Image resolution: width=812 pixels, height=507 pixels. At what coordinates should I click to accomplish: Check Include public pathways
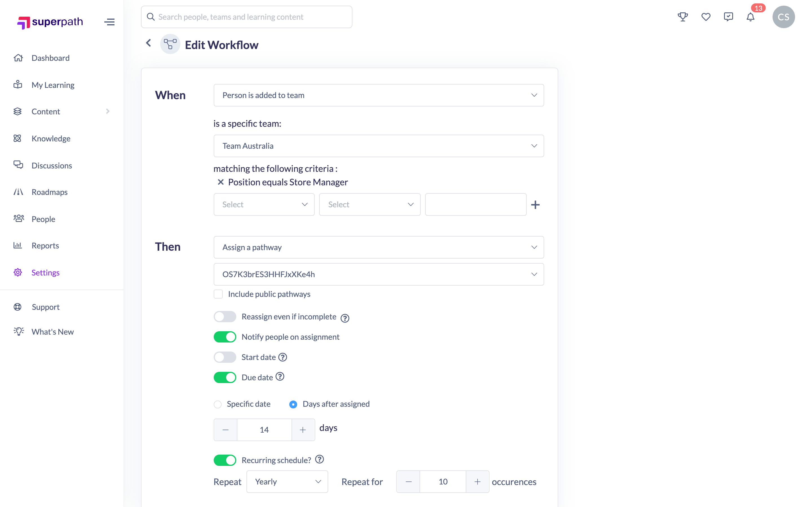[218, 294]
